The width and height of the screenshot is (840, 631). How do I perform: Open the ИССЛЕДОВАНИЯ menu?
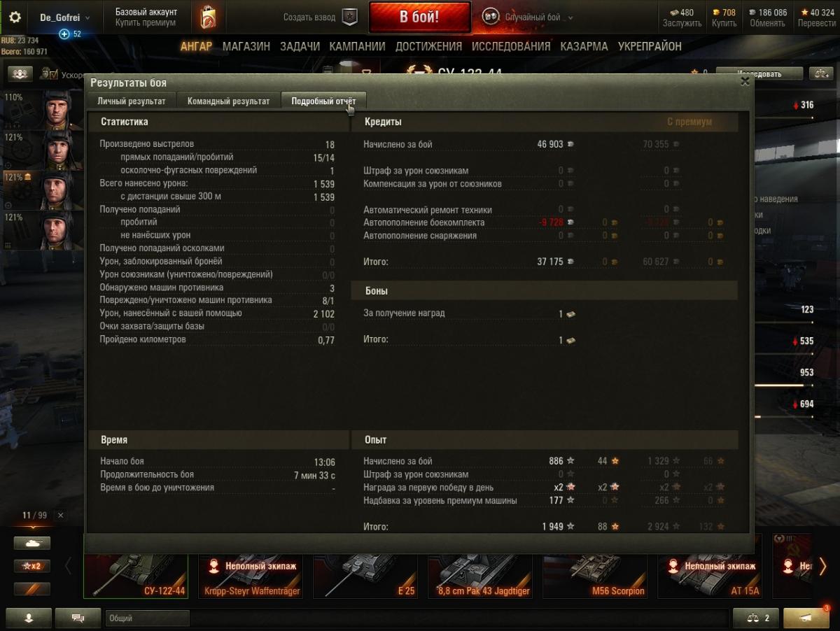(x=511, y=47)
